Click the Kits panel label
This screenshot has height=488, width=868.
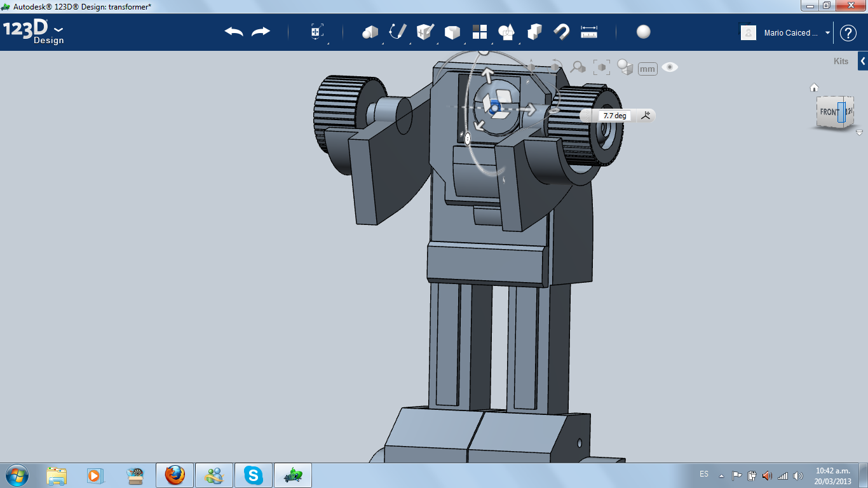point(841,62)
